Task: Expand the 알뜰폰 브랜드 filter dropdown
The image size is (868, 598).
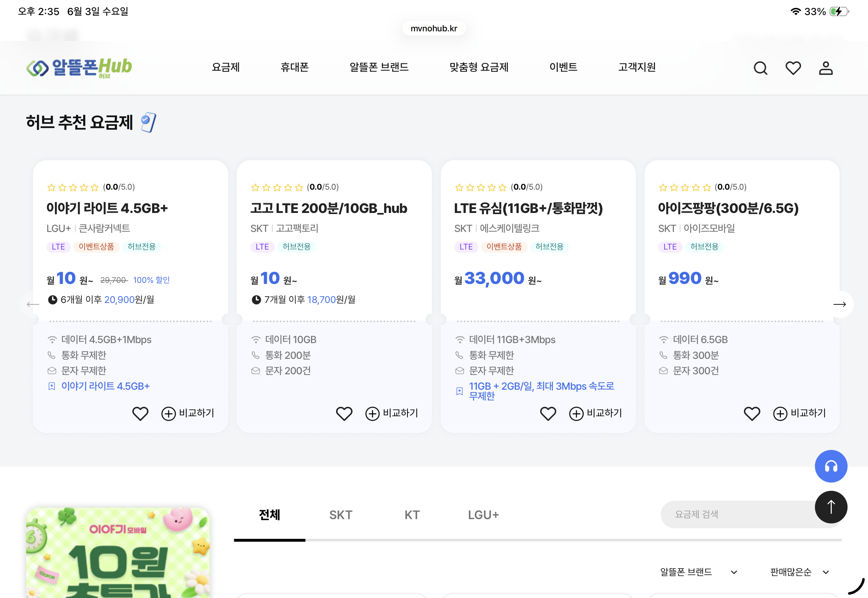Action: coord(699,572)
